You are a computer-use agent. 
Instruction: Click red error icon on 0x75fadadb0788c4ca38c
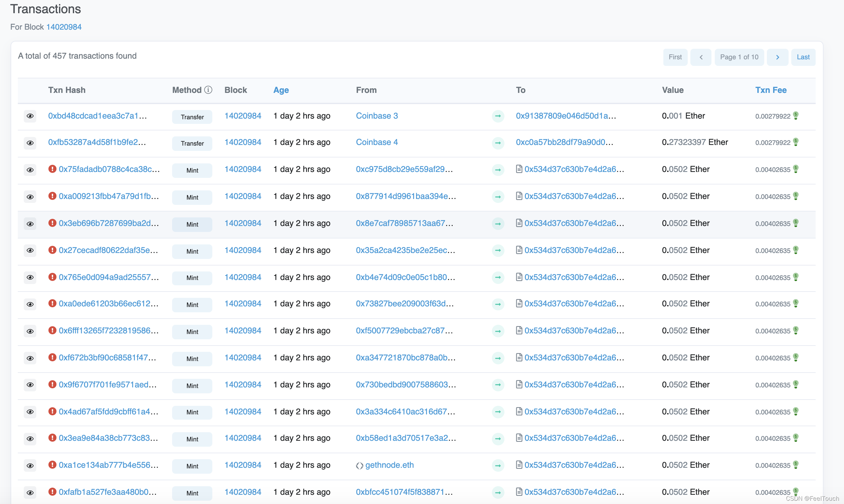point(52,169)
